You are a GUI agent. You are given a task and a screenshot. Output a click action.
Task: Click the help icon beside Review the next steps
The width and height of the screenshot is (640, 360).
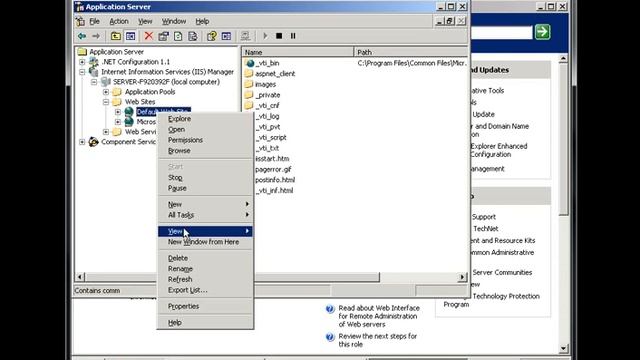pos(330,337)
